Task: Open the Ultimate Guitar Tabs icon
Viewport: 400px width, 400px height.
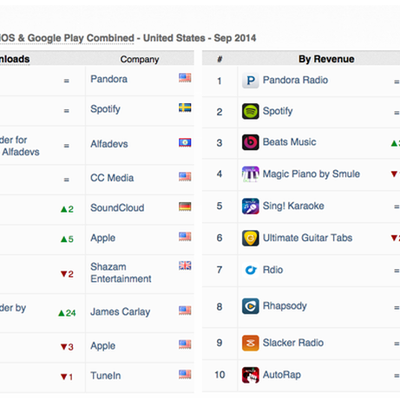Action: [250, 238]
